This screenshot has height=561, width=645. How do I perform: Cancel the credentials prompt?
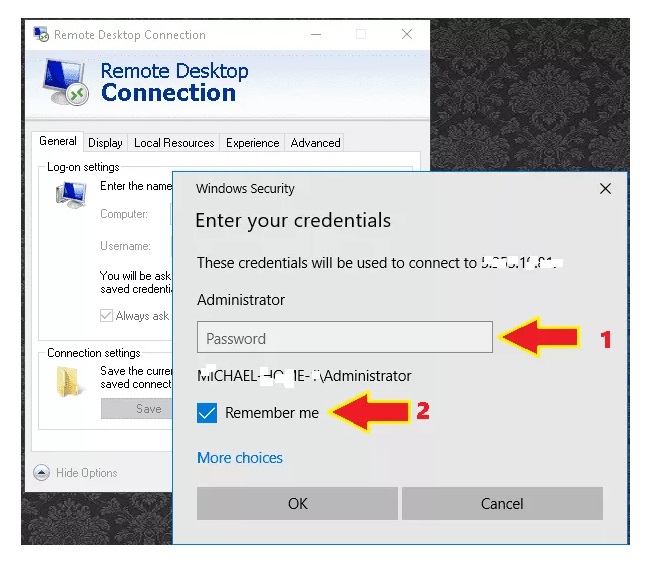pos(502,503)
